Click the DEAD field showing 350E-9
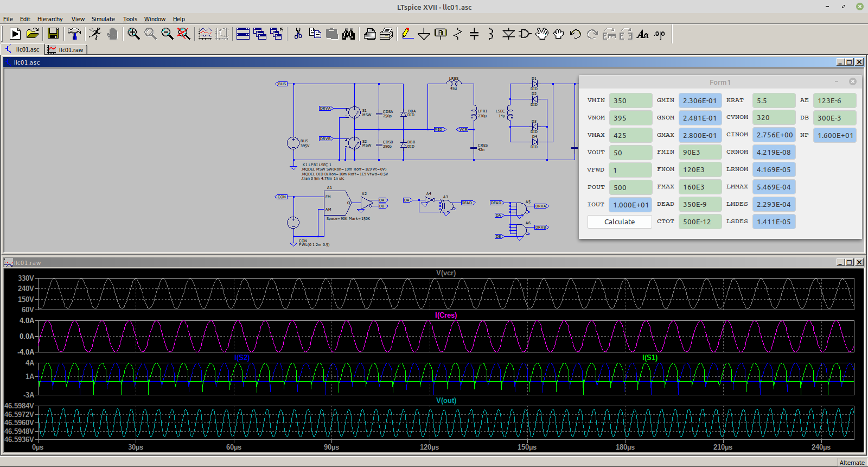 [700, 204]
